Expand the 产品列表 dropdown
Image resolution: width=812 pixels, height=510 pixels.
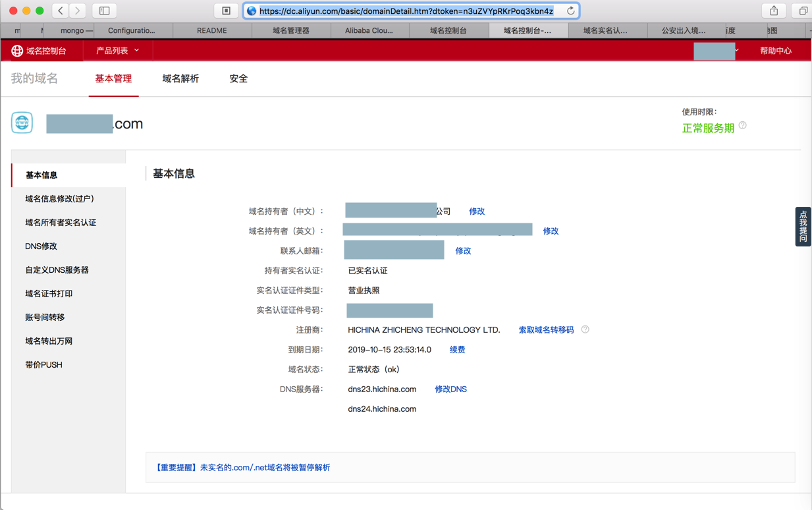click(x=117, y=51)
